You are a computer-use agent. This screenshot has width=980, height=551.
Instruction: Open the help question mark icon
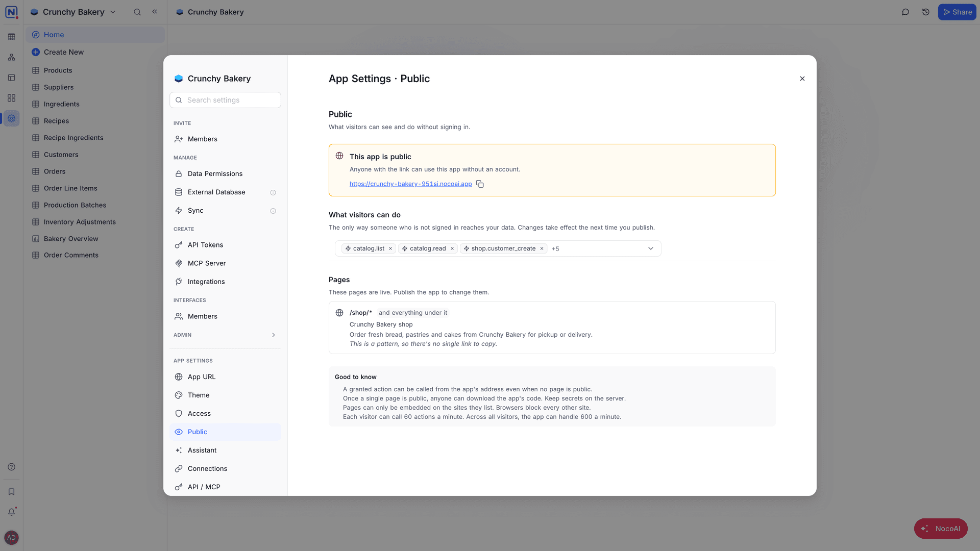(x=11, y=467)
